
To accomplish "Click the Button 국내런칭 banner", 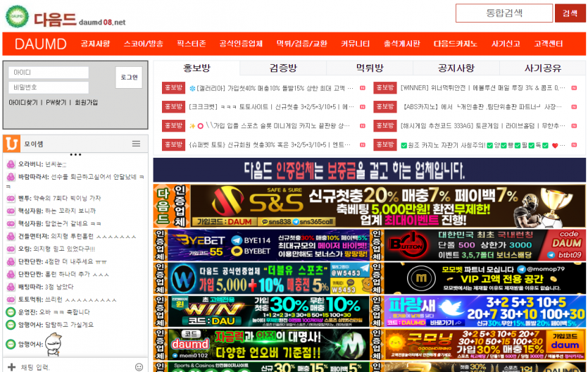I will [477, 245].
